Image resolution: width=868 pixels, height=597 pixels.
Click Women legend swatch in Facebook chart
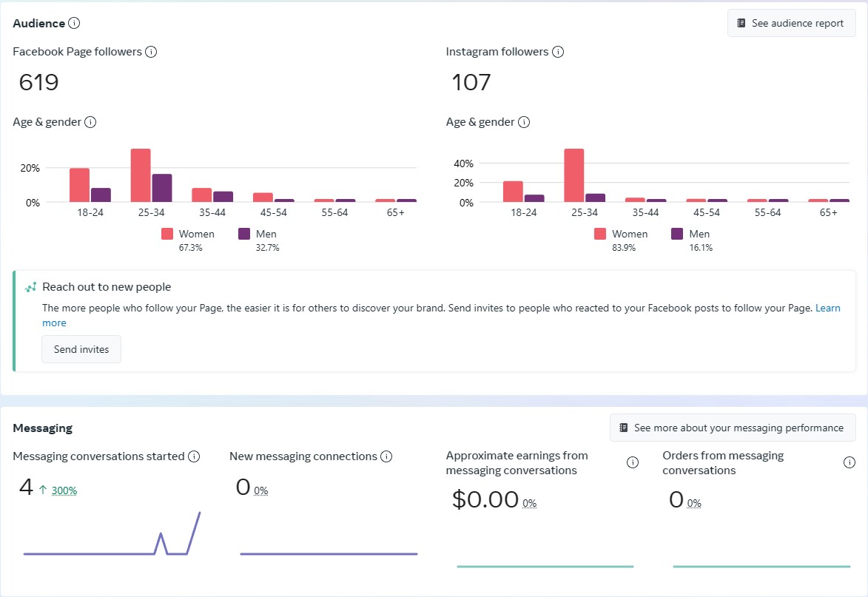click(x=167, y=234)
